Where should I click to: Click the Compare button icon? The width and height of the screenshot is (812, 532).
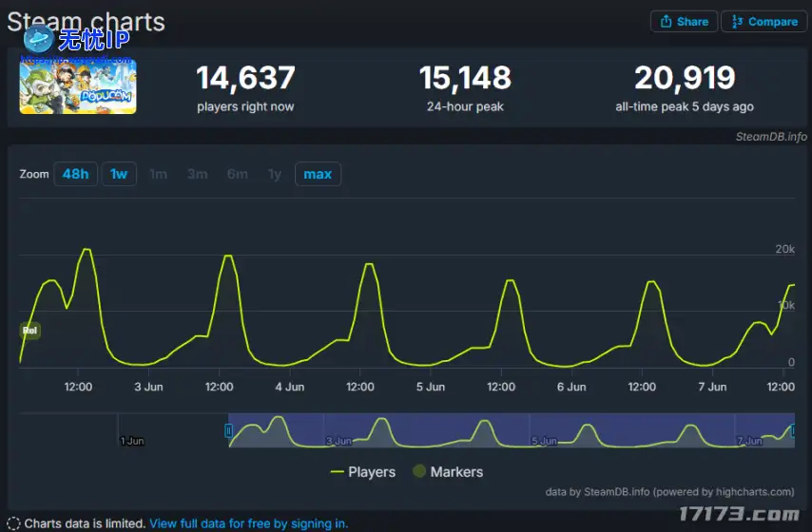(737, 22)
